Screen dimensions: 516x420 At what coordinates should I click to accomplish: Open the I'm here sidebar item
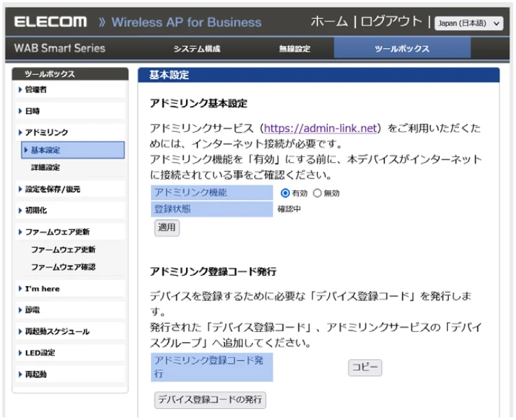coord(70,289)
